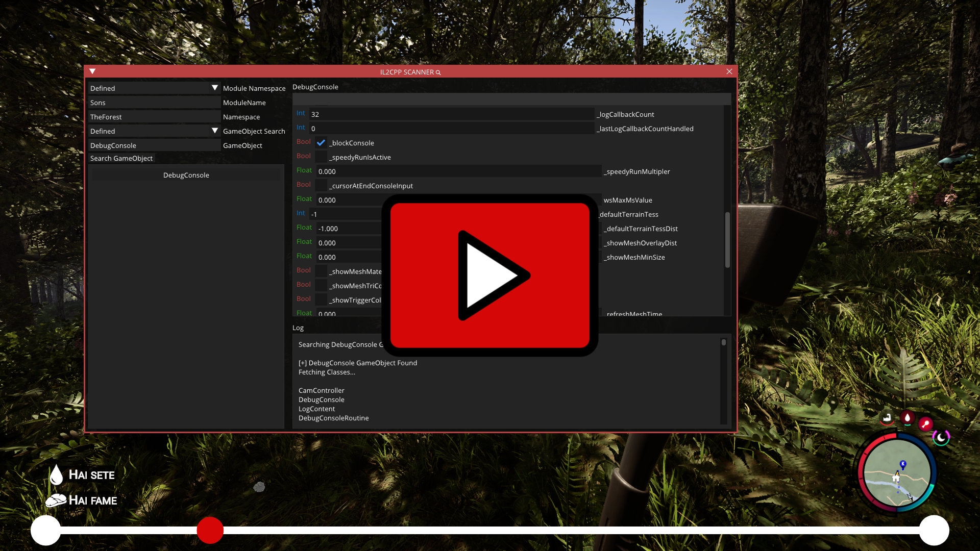Click the magnifier icon in title bar
This screenshot has height=551, width=980.
click(x=438, y=72)
